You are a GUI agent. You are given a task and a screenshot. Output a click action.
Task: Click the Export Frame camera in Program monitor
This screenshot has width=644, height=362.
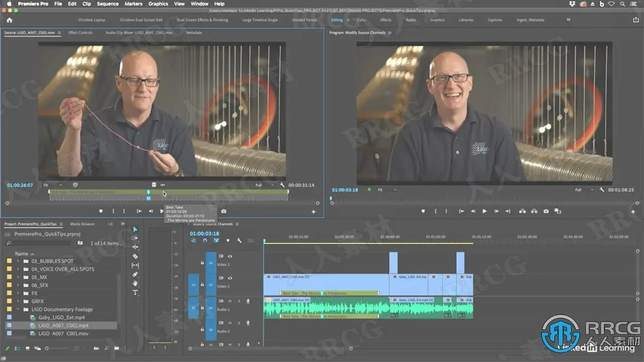click(x=546, y=211)
